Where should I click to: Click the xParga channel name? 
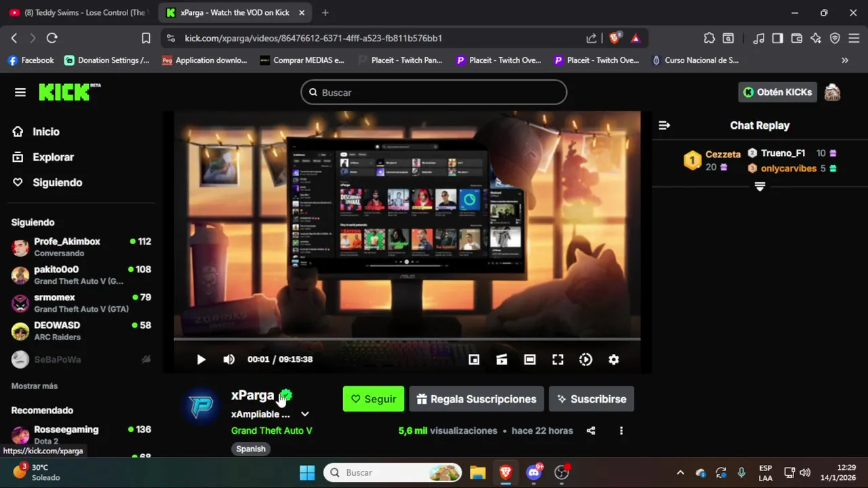[252, 395]
